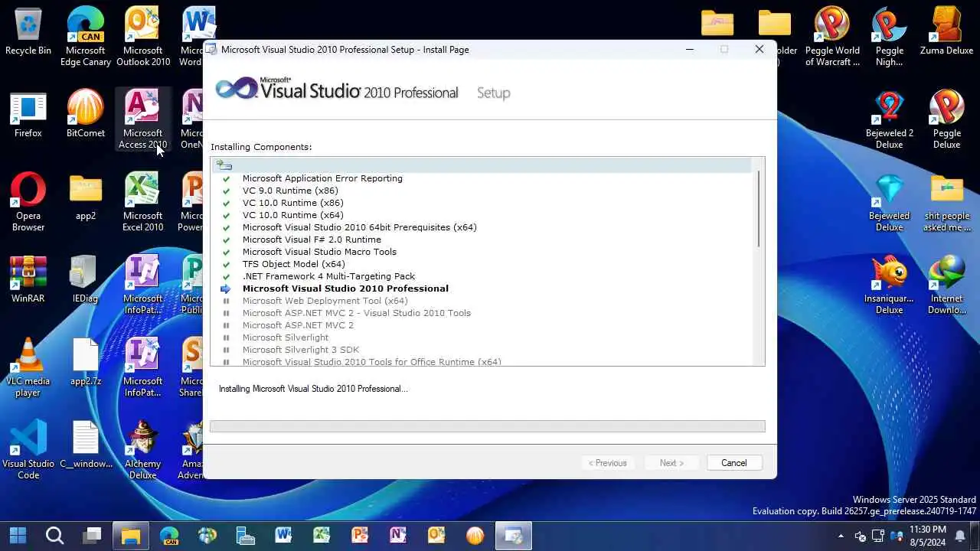Select 'Microsoft Application Error Reporting' row
This screenshot has width=980, height=551.
click(322, 178)
